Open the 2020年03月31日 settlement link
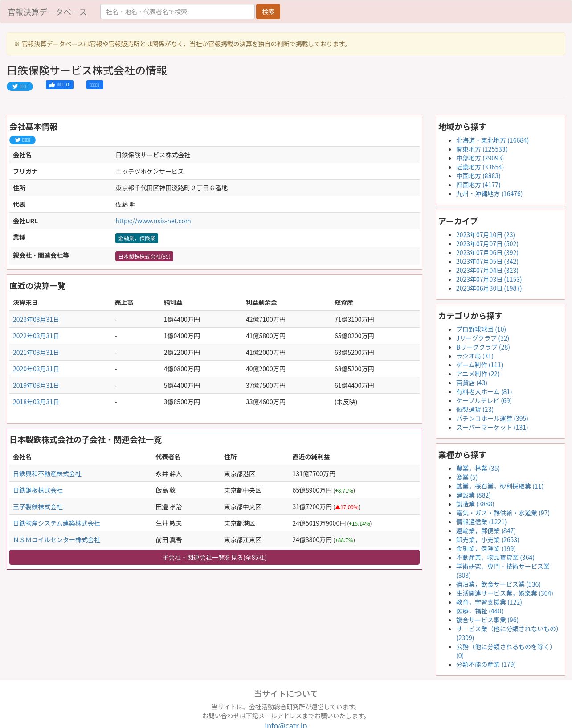572x728 pixels. pos(36,369)
